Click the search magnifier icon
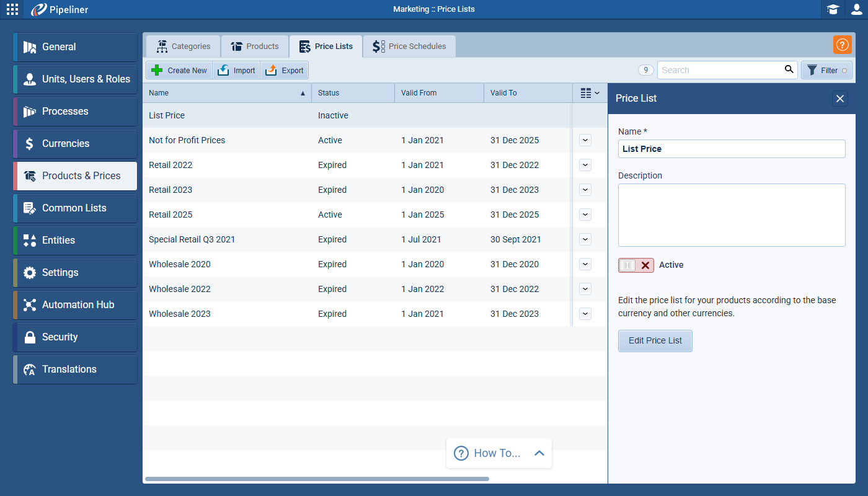868x496 pixels. (789, 69)
